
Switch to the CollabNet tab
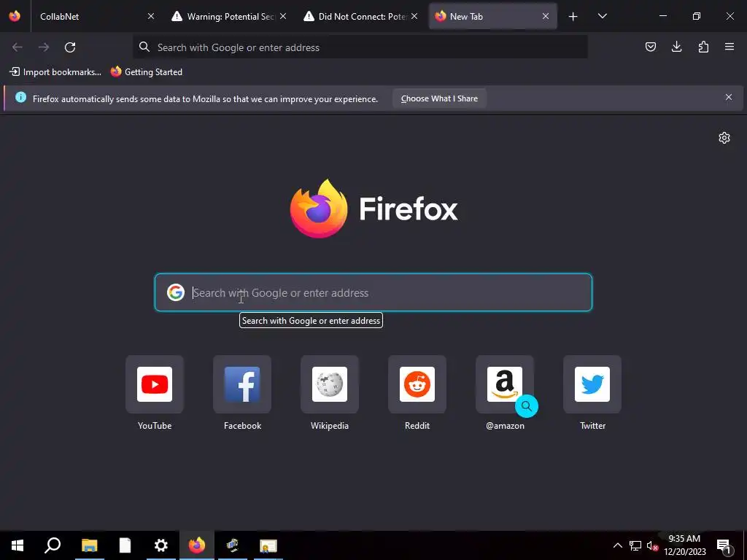[96, 16]
